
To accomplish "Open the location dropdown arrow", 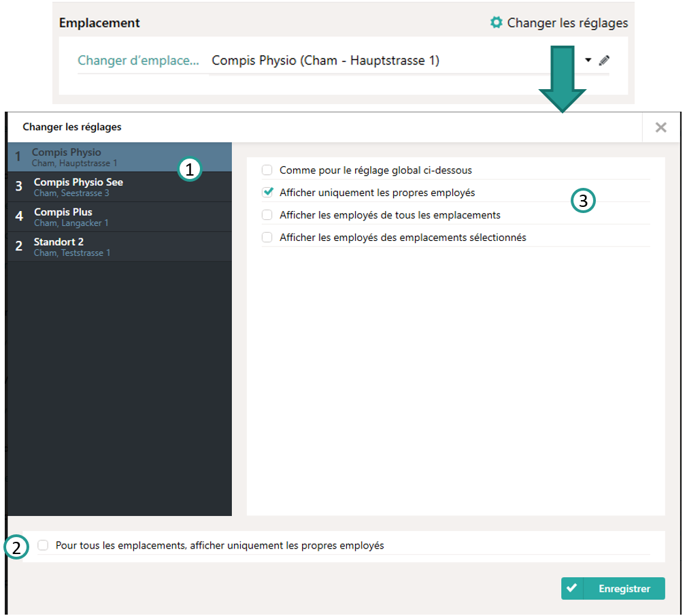I will pyautogui.click(x=588, y=61).
